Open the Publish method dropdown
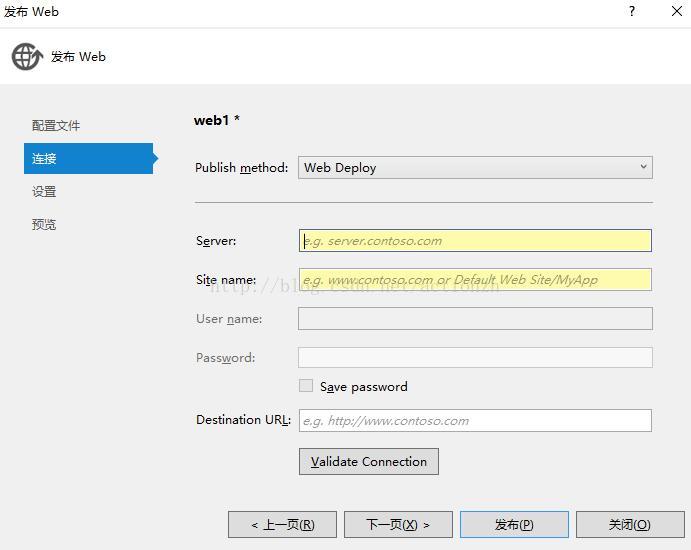The height and width of the screenshot is (550, 691). [x=475, y=168]
